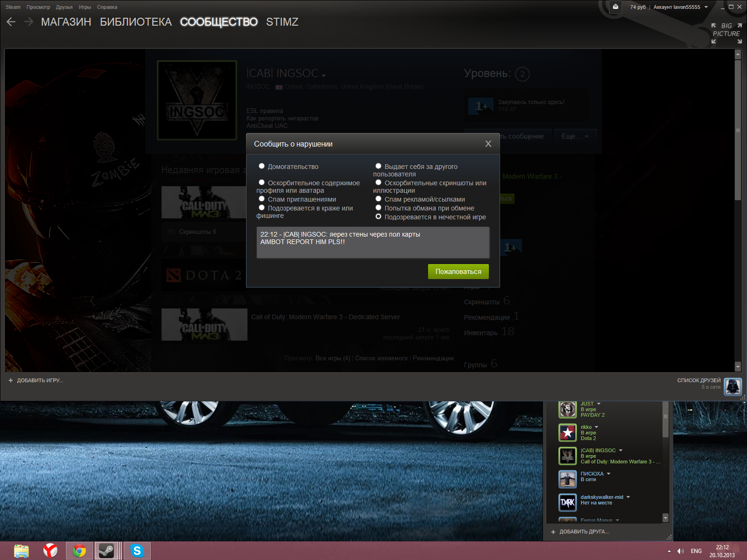This screenshot has width=747, height=560.
Task: Open the friends list Darth Vader avatar
Action: pyautogui.click(x=733, y=387)
